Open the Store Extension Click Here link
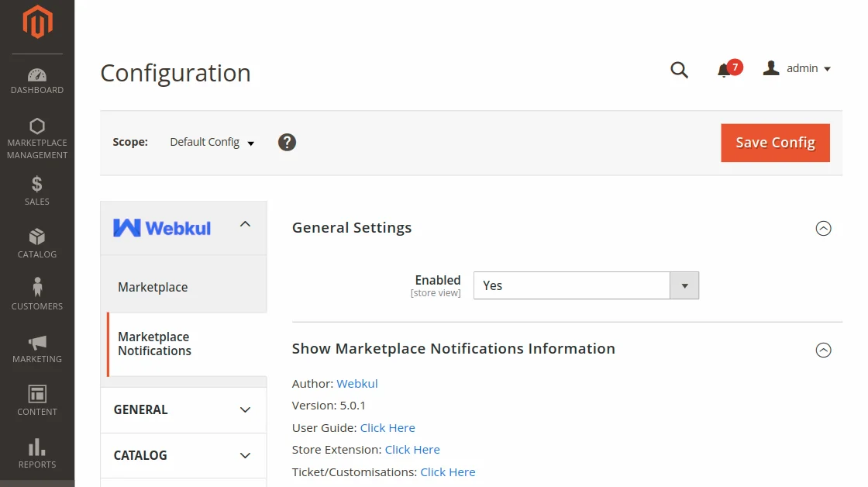The width and height of the screenshot is (868, 487). [x=412, y=449]
